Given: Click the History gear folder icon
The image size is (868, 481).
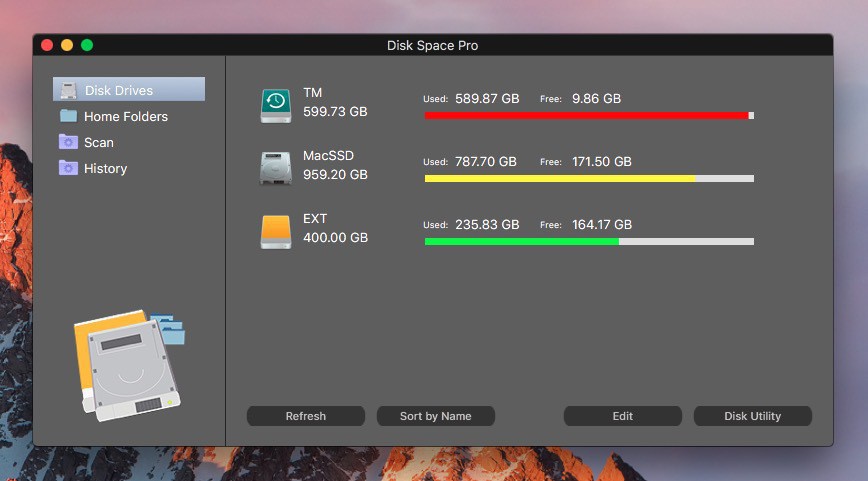Looking at the screenshot, I should (x=68, y=168).
